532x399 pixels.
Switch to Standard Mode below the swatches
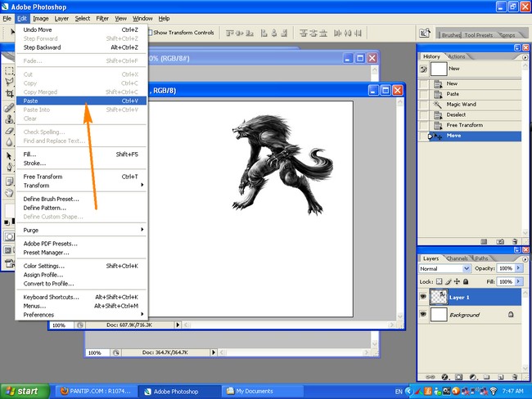pos(9,236)
